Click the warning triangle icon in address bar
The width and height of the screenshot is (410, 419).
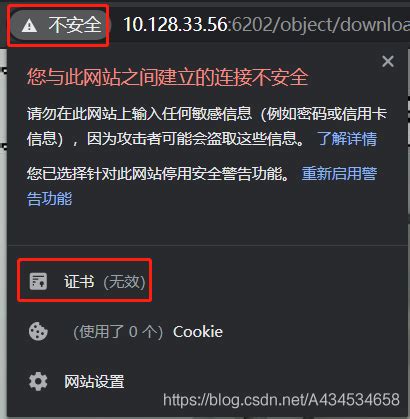(29, 25)
